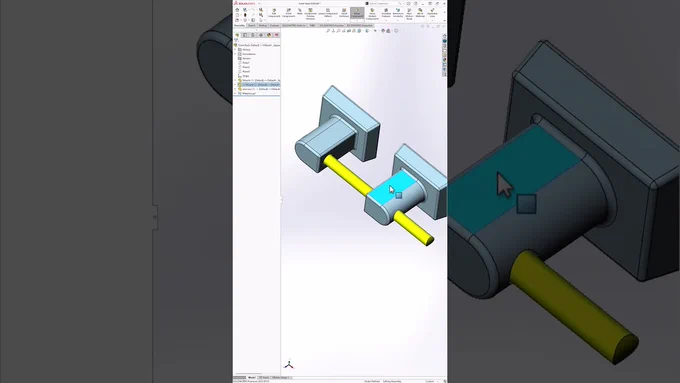This screenshot has width=680, height=383.
Task: Click Under Defined in the status bar
Action: tap(372, 381)
